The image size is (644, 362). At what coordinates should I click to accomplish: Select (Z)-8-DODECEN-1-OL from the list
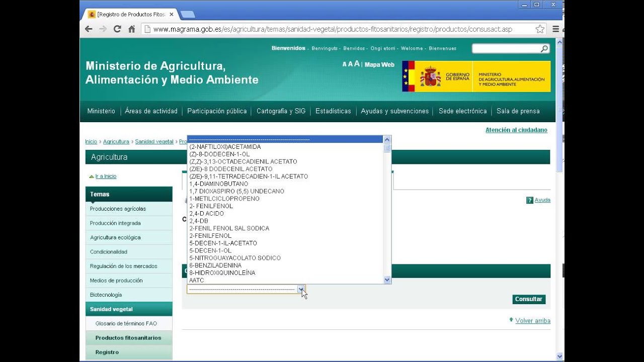pyautogui.click(x=285, y=154)
